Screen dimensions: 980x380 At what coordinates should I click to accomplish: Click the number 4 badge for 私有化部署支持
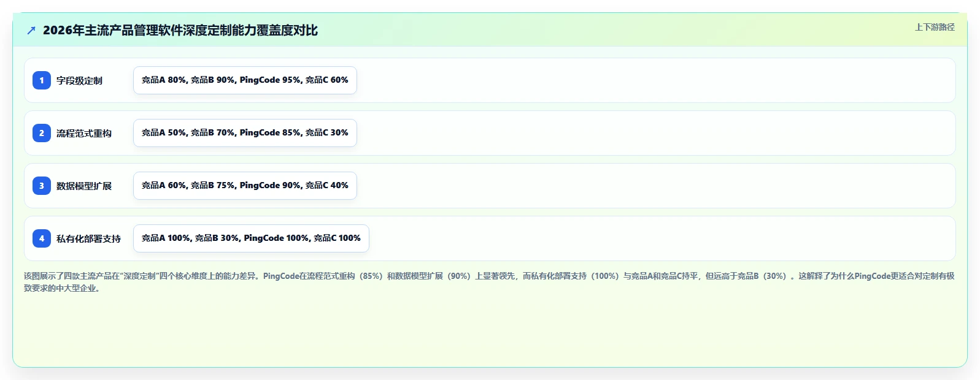(42, 238)
